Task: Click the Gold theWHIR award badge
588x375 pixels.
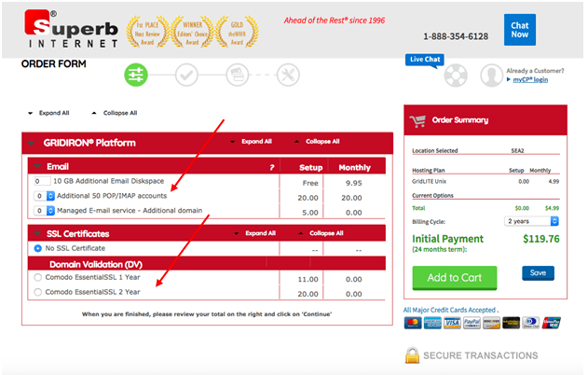Action: [x=237, y=32]
